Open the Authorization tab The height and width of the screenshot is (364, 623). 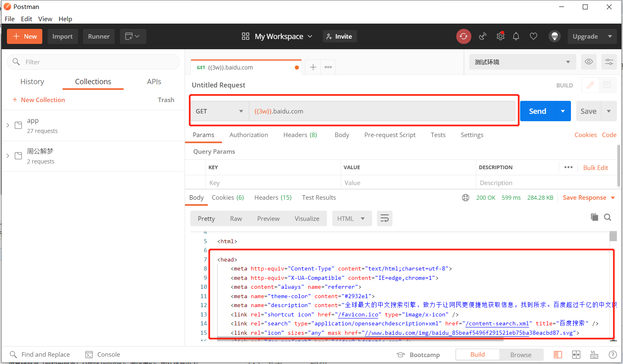point(248,135)
